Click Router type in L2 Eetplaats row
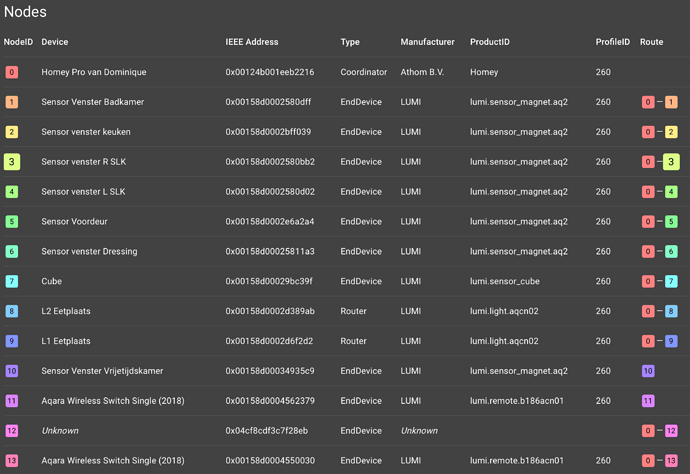The height and width of the screenshot is (474, 690). pos(353,311)
